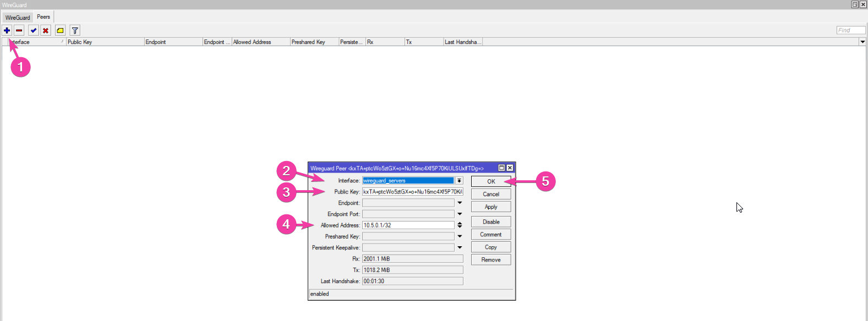Sort by the Last Handshake column header
The height and width of the screenshot is (321, 868).
click(x=463, y=42)
